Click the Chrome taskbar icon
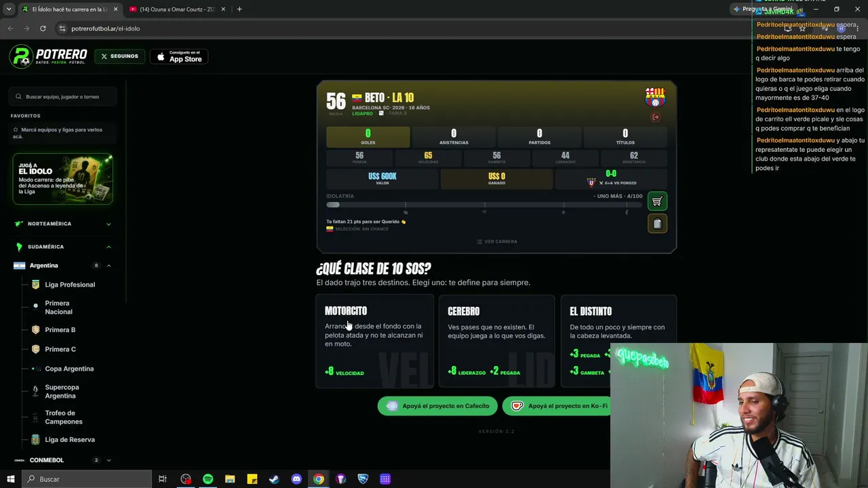The image size is (868, 488). point(319,479)
